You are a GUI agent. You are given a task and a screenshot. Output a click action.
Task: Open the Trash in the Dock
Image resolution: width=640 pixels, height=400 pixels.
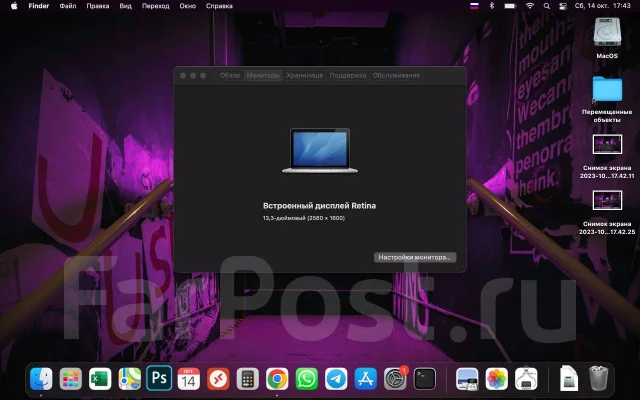click(598, 379)
